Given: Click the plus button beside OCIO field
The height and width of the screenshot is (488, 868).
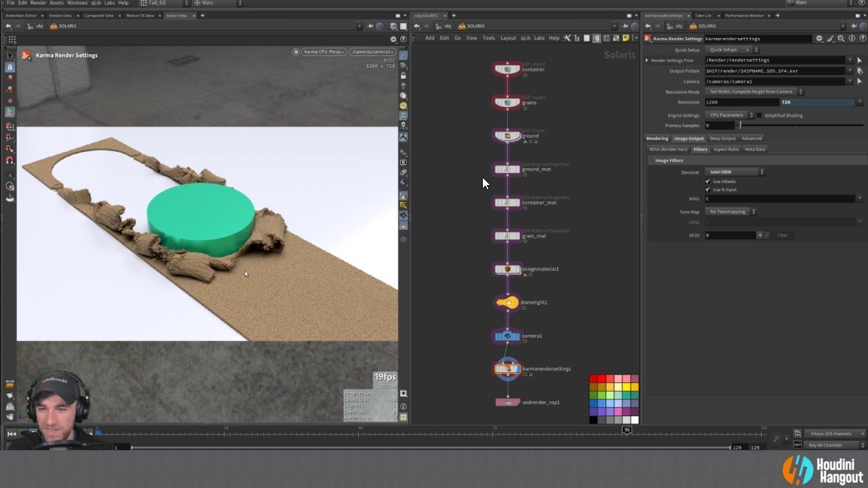Looking at the screenshot, I should 759,235.
